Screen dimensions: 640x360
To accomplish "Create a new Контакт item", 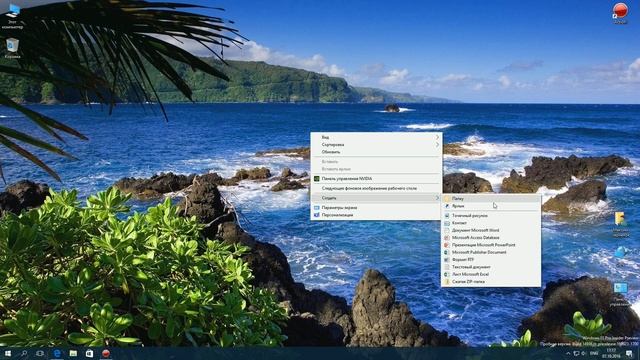I will pos(491,223).
